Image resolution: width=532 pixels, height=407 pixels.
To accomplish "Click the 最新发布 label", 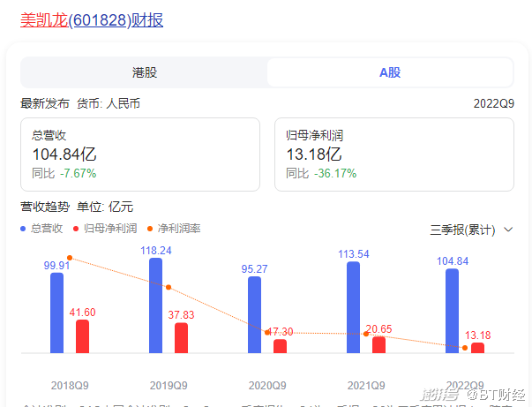I will pos(45,103).
